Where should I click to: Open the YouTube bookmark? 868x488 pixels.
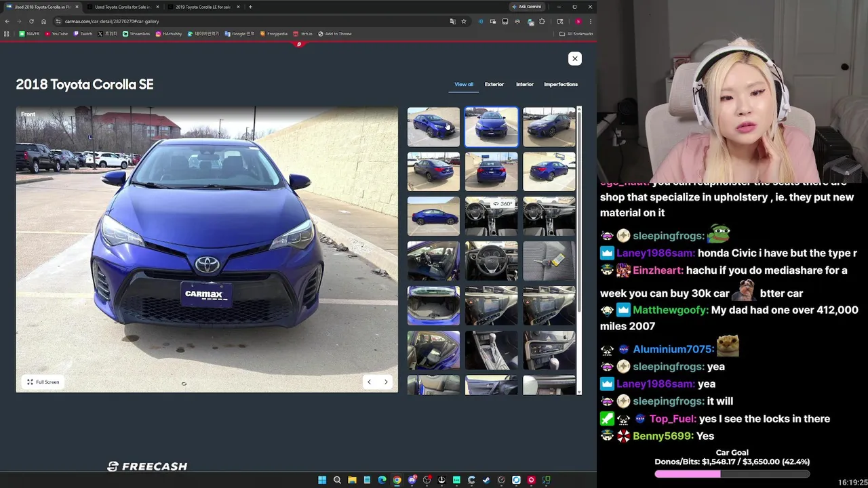[56, 33]
